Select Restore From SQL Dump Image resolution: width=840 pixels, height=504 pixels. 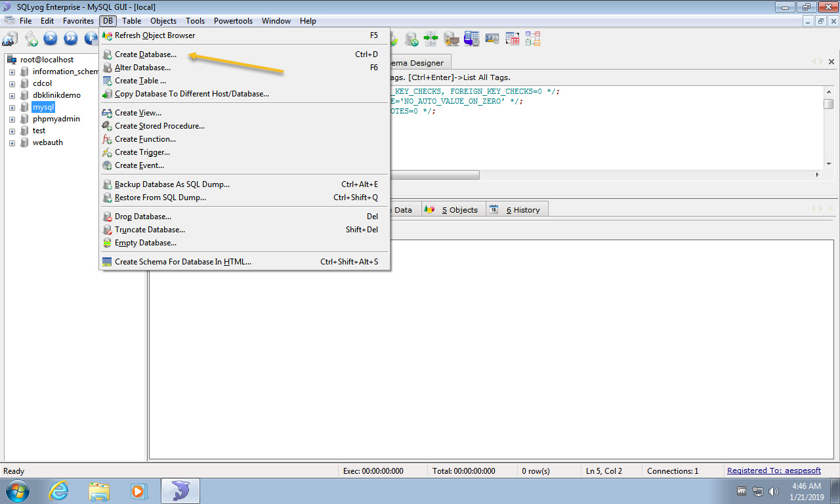245,198
